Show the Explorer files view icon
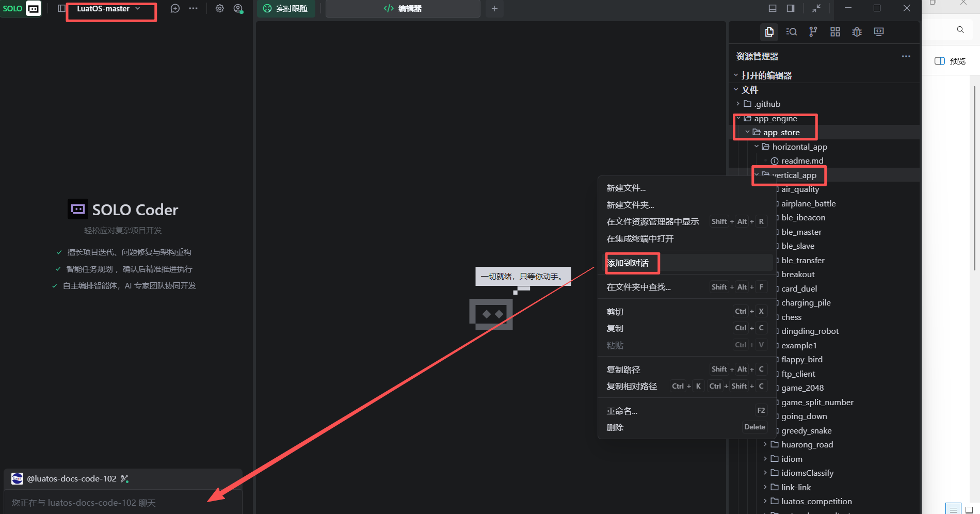This screenshot has height=514, width=980. click(769, 32)
